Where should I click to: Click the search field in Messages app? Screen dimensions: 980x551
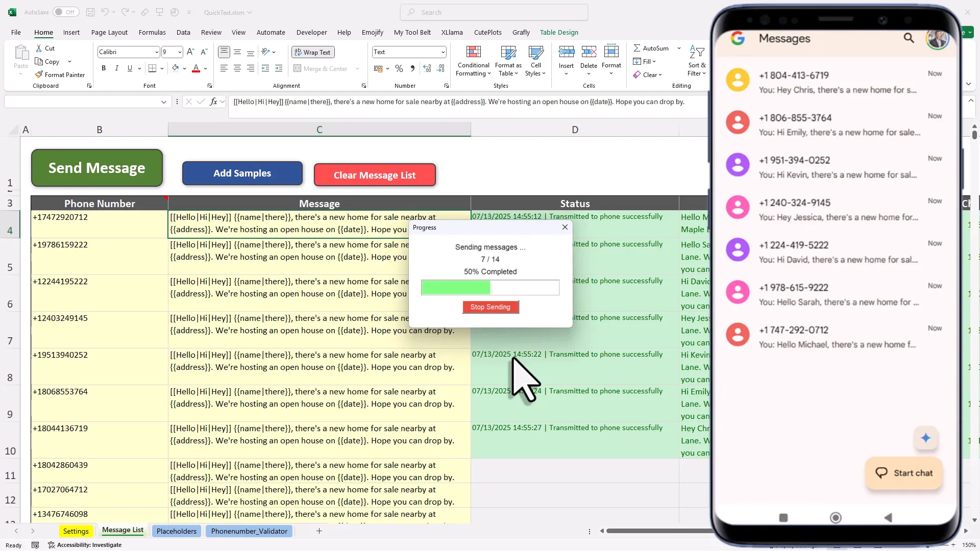coord(910,38)
